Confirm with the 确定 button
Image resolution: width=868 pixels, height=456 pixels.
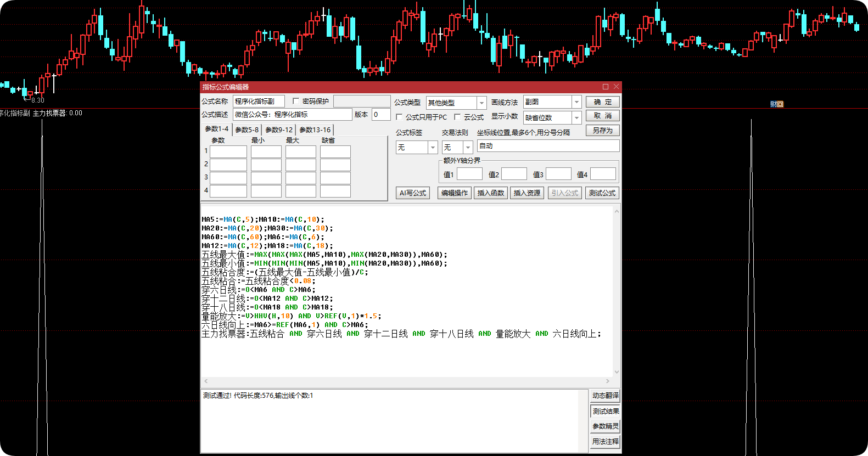(603, 102)
